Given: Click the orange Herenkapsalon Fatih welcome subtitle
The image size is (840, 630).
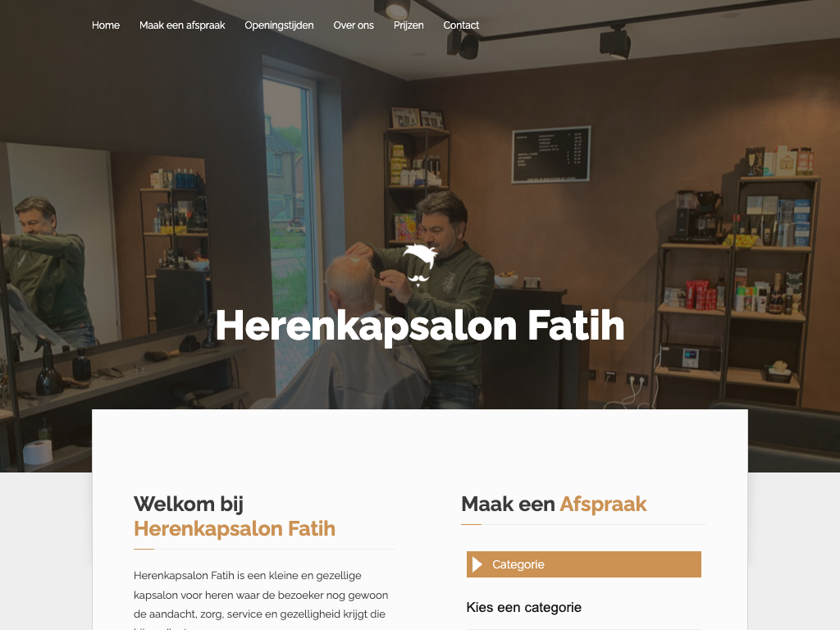Looking at the screenshot, I should coord(235,529).
